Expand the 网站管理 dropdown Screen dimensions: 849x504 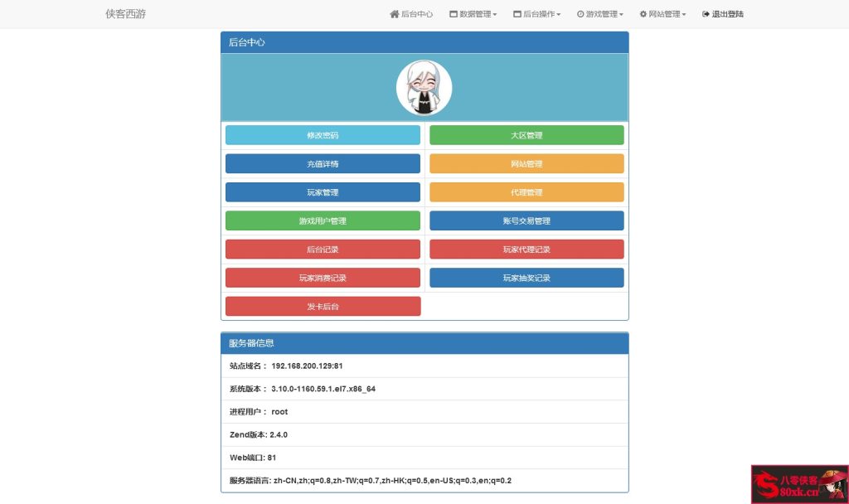coord(662,14)
